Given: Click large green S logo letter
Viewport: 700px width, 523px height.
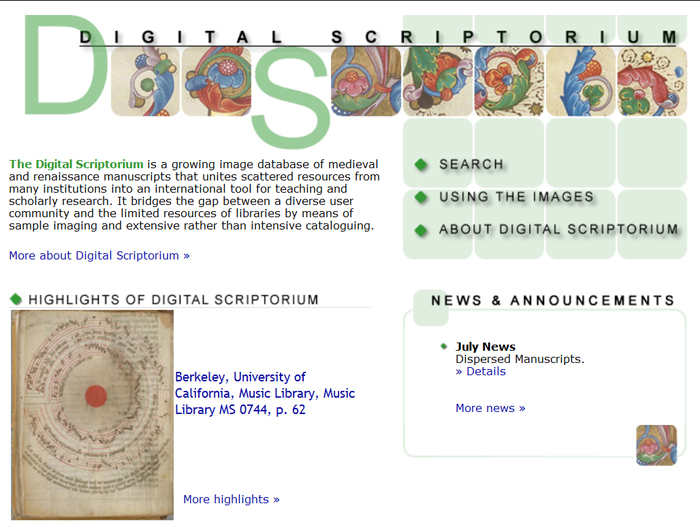Looking at the screenshot, I should (x=291, y=97).
